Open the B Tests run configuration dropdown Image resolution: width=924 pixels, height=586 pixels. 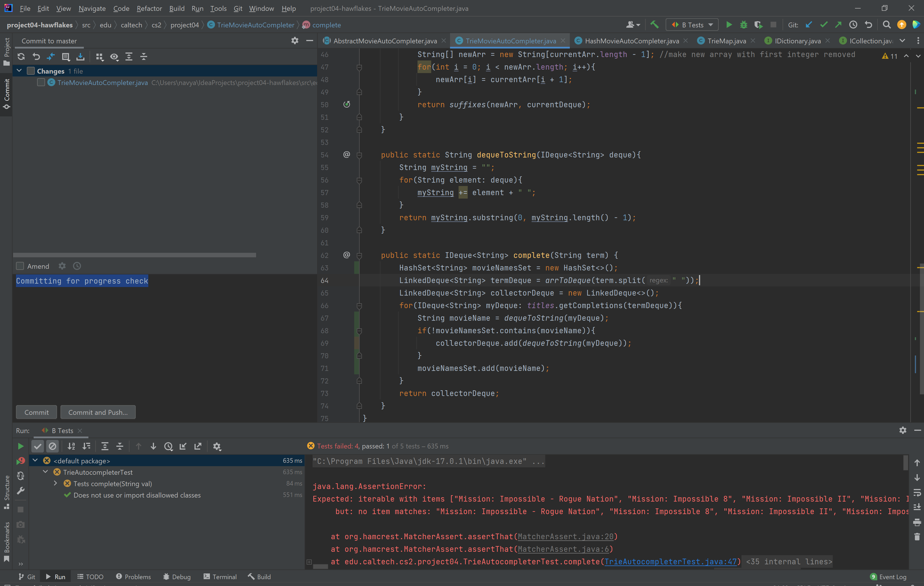click(692, 25)
